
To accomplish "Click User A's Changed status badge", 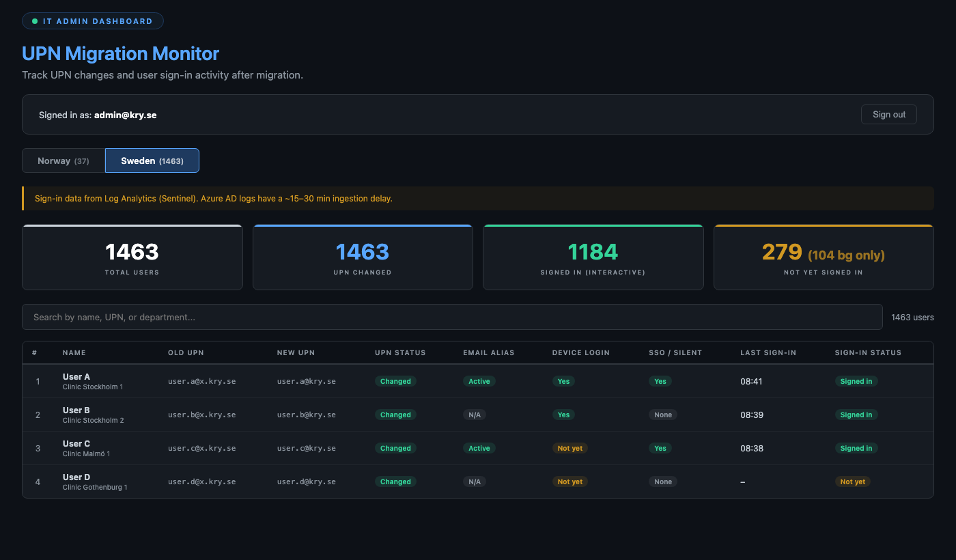I will click(395, 381).
